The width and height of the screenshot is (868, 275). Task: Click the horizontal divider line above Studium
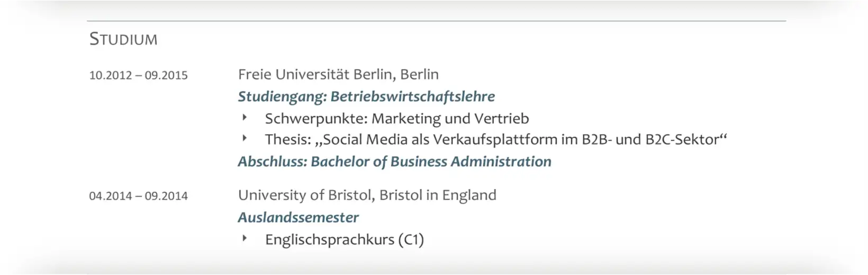436,21
